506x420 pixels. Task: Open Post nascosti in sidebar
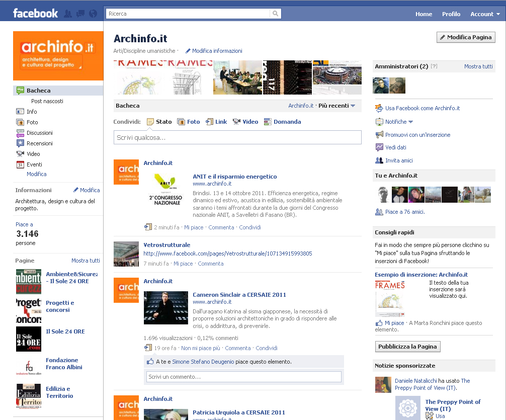pos(47,101)
